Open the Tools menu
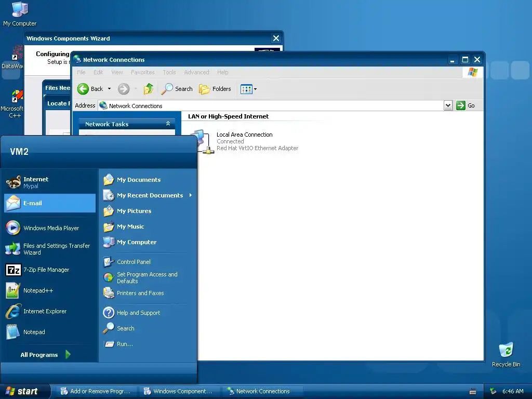The width and height of the screenshot is (532, 399). coord(169,72)
